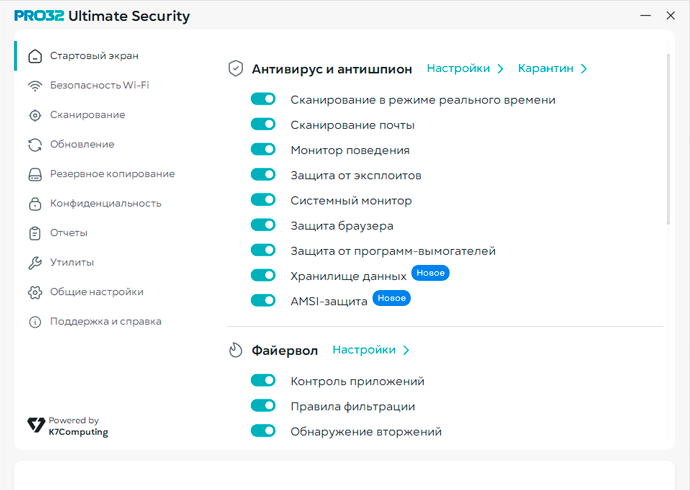Click the Backup drive icon

(x=35, y=174)
